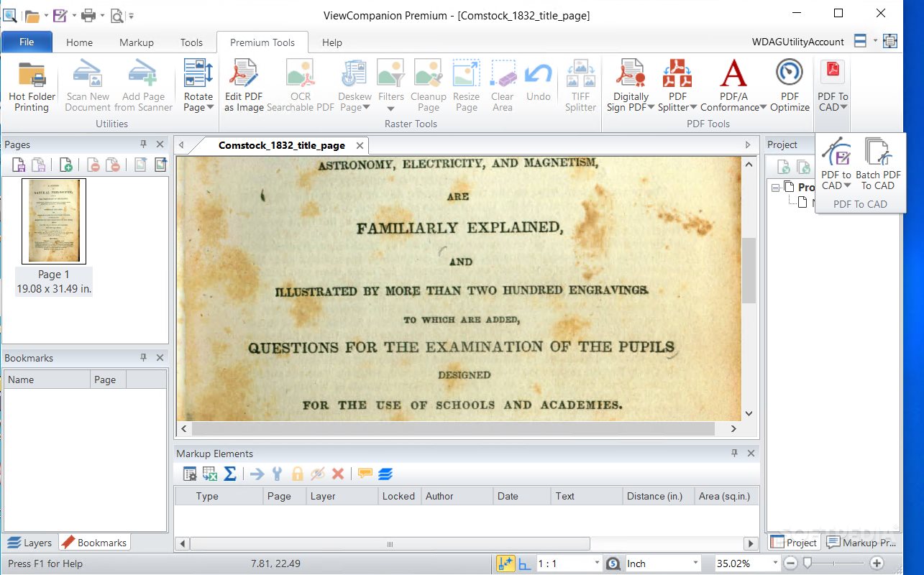Click the zoom out minus button
This screenshot has width=924, height=575.
[790, 563]
